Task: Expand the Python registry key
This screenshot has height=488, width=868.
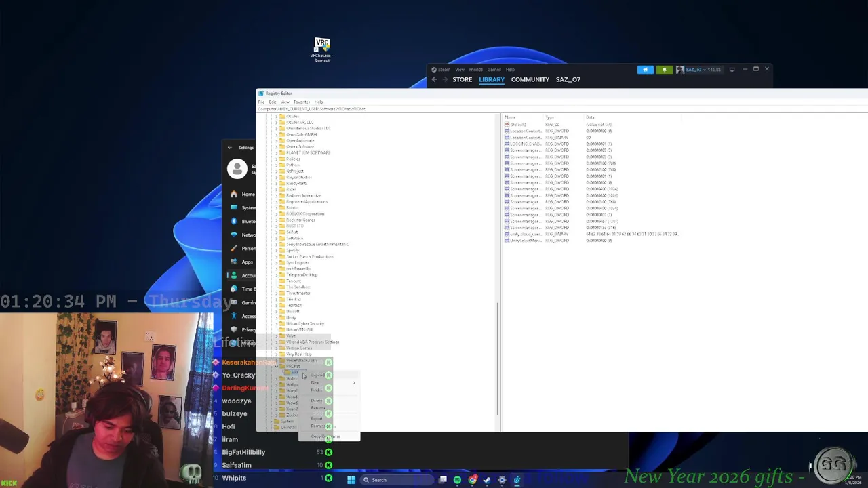Action: (276, 165)
